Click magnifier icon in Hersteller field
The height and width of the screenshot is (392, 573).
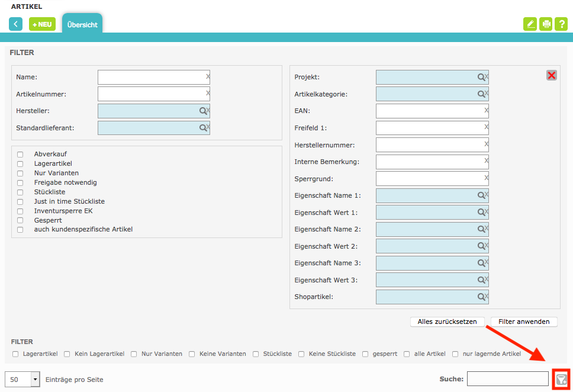tap(202, 111)
